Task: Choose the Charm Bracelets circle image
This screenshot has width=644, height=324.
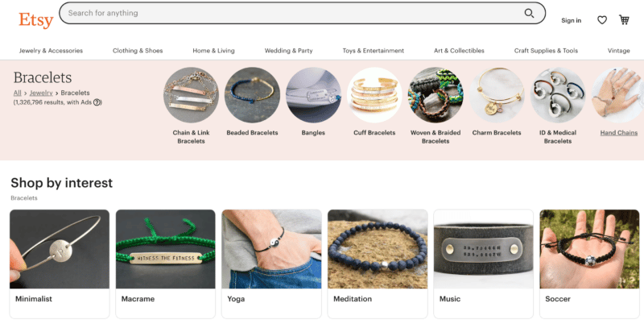Action: pos(497,95)
